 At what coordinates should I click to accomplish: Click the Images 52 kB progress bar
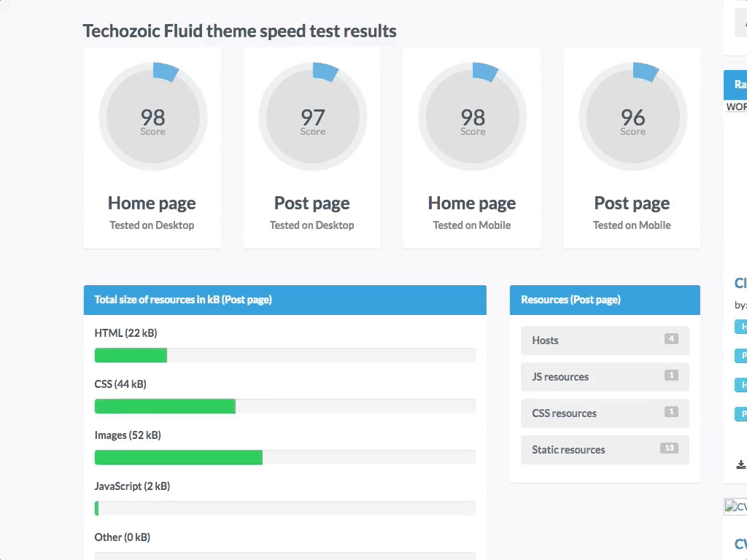285,457
